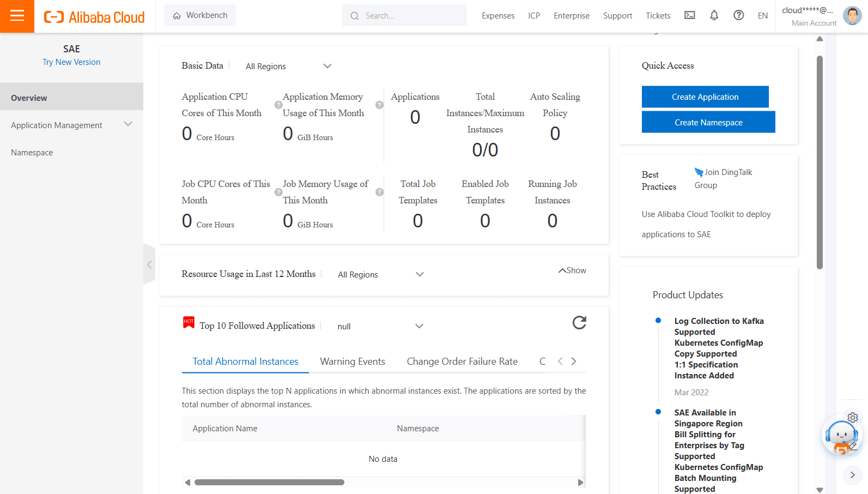The width and height of the screenshot is (868, 494).
Task: Open SAE Available in Singapore Region update
Action: tap(708, 418)
